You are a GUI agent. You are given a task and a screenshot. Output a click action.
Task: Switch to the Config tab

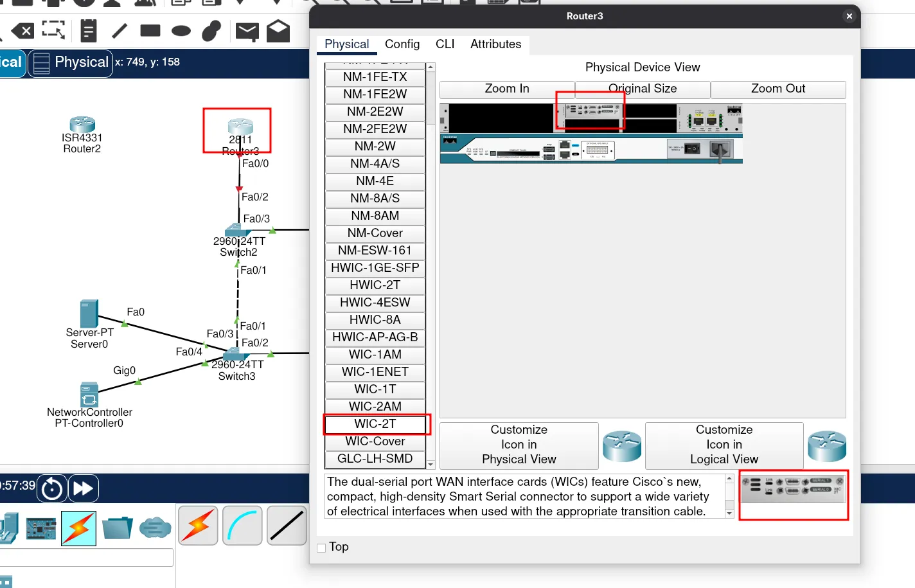click(402, 44)
